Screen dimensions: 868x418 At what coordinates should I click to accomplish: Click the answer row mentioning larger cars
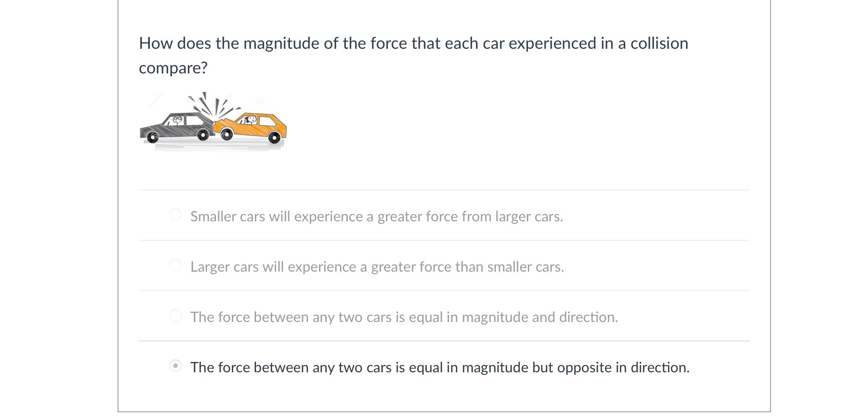(x=377, y=267)
